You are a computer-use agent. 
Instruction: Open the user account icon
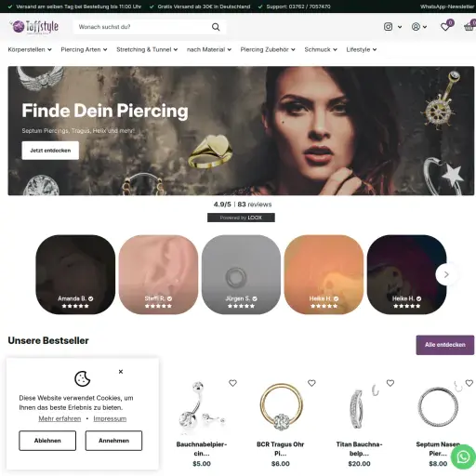click(x=419, y=27)
